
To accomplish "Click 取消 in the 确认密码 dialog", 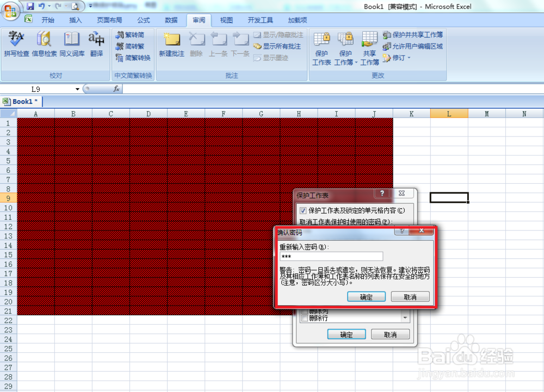I will (410, 297).
